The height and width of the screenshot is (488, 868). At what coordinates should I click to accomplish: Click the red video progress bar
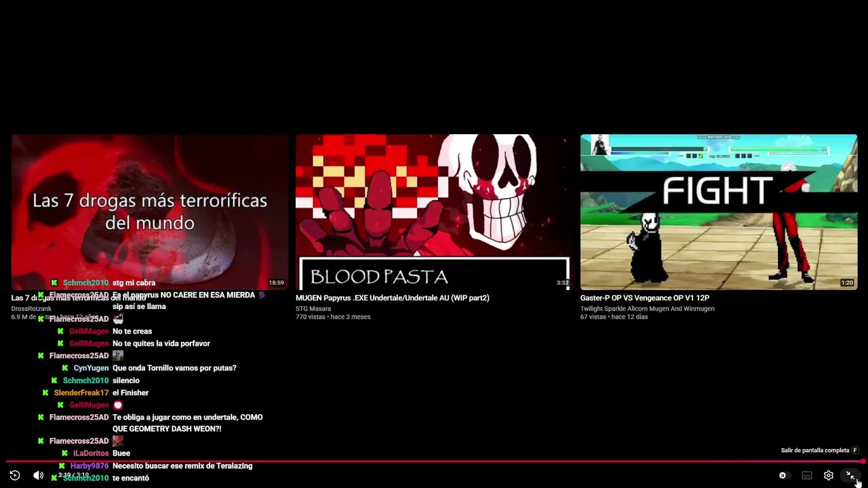click(x=434, y=462)
